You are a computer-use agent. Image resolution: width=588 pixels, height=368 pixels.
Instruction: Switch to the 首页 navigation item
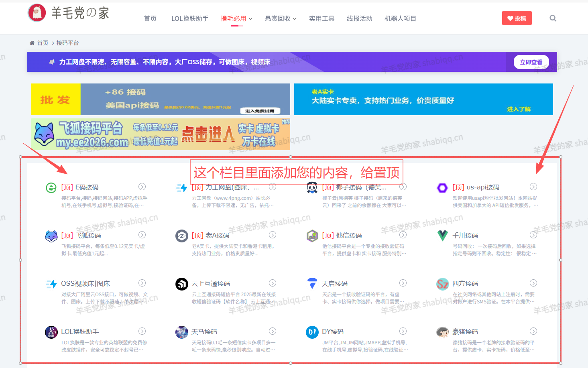tap(150, 18)
